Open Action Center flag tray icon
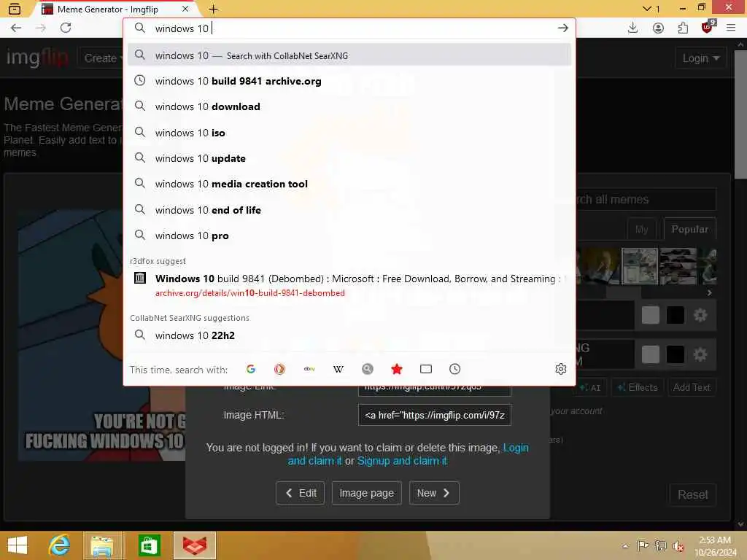Screen dimensions: 747x560 click(643, 545)
